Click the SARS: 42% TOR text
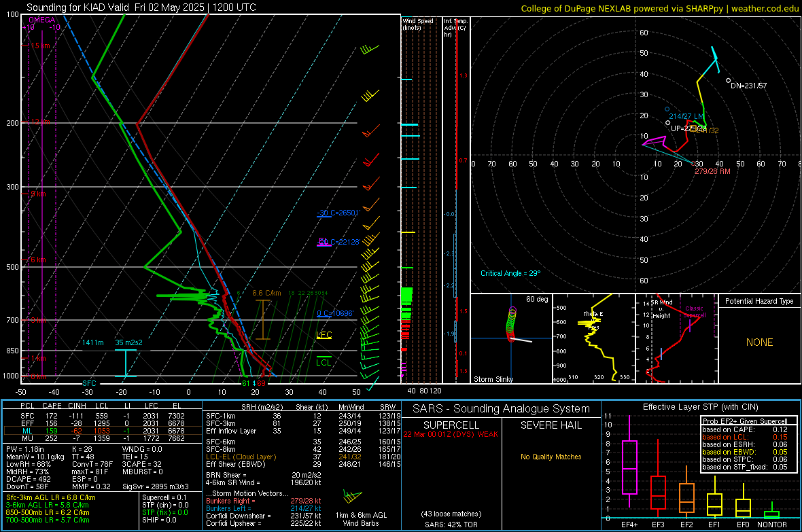802x532 pixels. (x=451, y=525)
